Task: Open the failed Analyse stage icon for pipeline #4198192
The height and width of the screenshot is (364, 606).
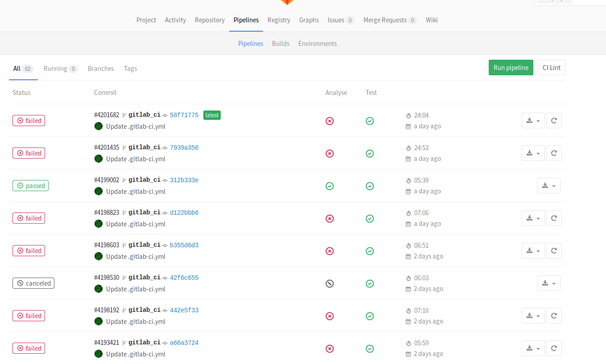Action: click(330, 316)
